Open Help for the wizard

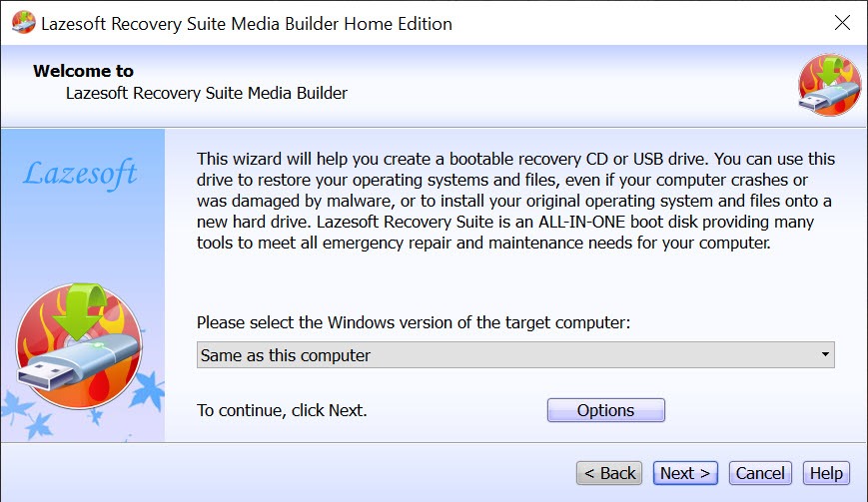[x=826, y=473]
